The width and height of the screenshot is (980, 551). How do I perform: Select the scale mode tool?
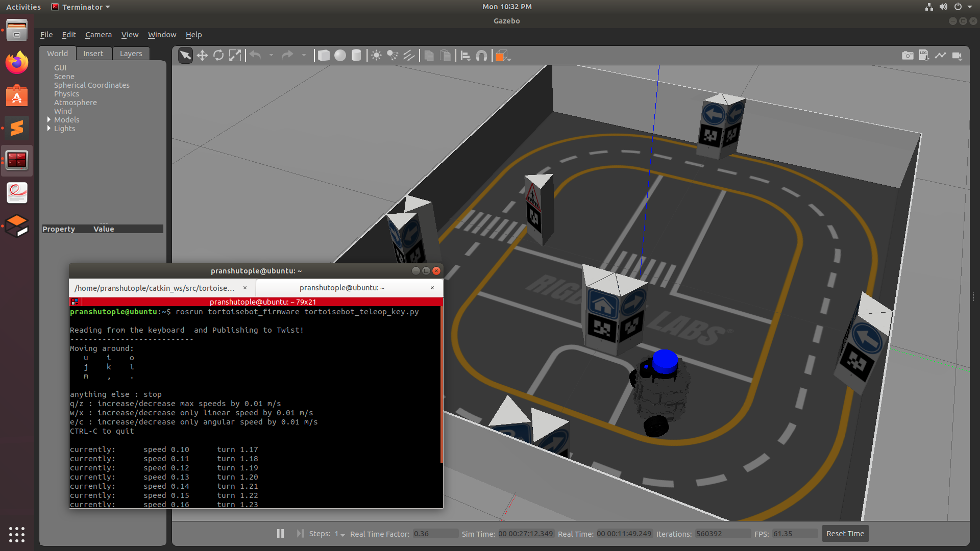pyautogui.click(x=235, y=56)
